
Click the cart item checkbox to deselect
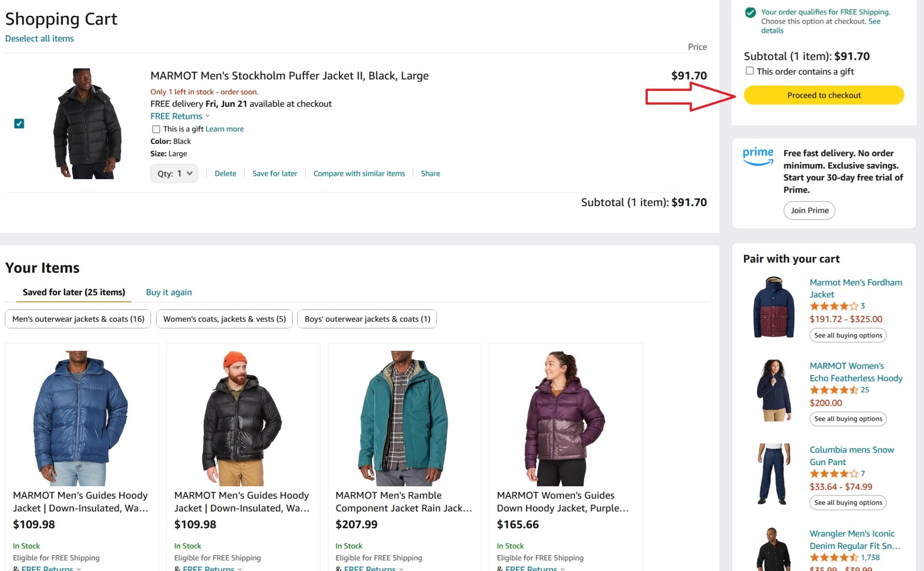[x=18, y=123]
